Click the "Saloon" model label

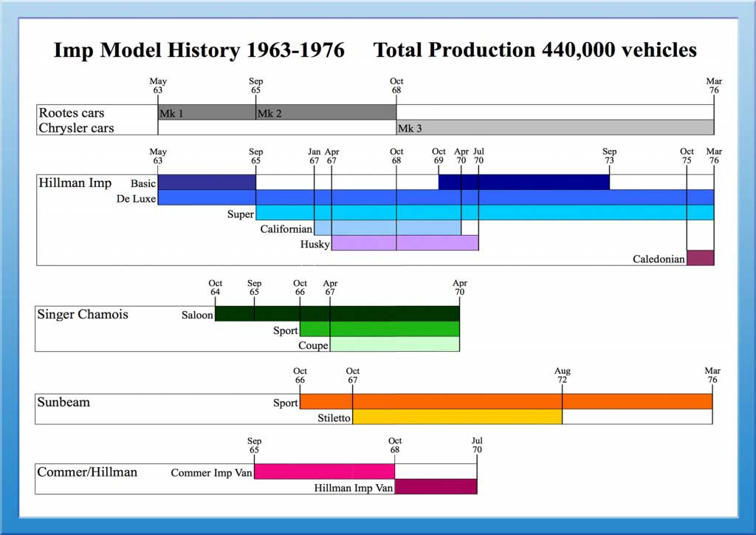pyautogui.click(x=197, y=315)
